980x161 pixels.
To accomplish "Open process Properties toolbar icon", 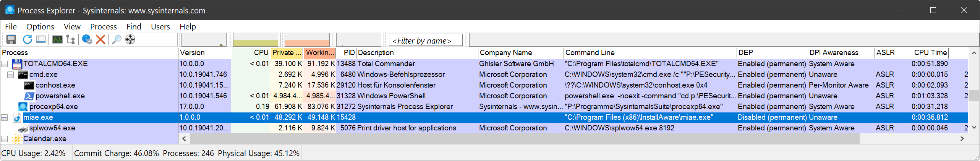I will click(x=87, y=39).
